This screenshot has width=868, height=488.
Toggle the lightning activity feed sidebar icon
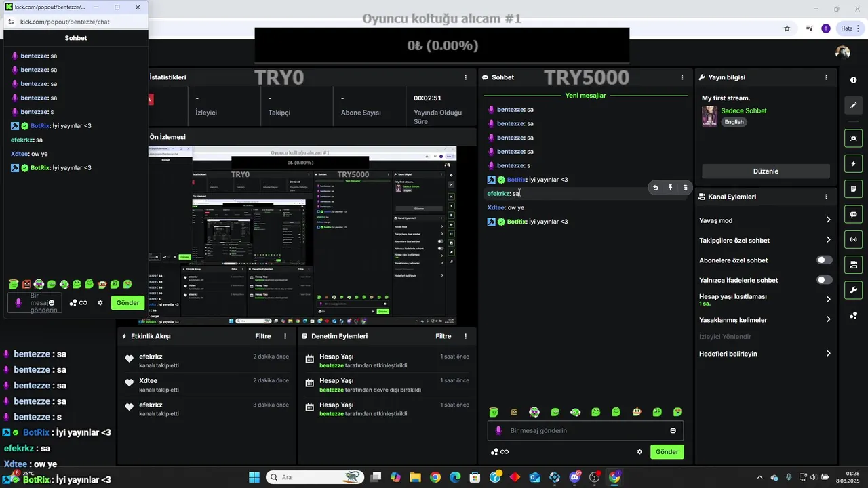pos(853,163)
